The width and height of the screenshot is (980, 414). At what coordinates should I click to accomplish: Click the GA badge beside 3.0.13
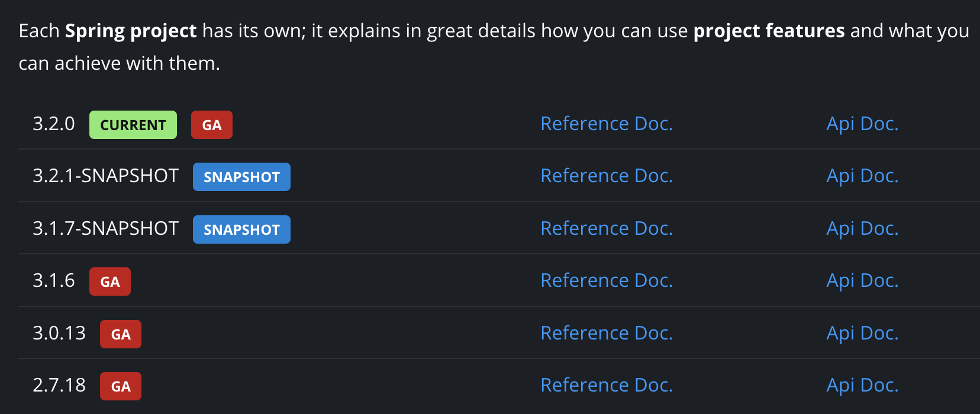[x=121, y=334]
